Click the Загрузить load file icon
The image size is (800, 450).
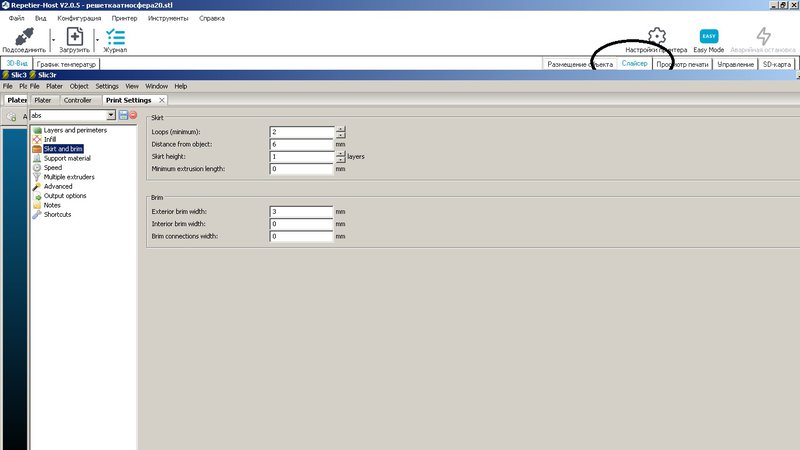tap(74, 35)
